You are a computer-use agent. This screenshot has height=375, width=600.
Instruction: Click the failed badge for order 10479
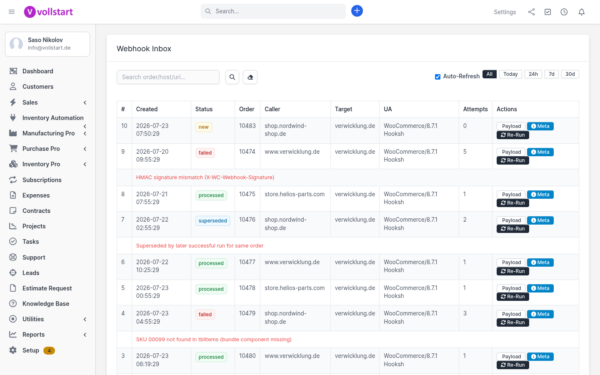205,315
